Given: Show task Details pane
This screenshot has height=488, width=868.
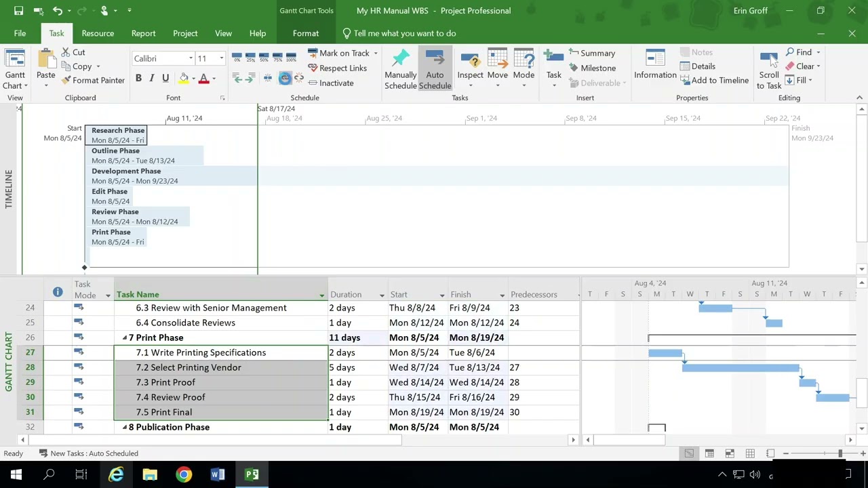Looking at the screenshot, I should [698, 66].
